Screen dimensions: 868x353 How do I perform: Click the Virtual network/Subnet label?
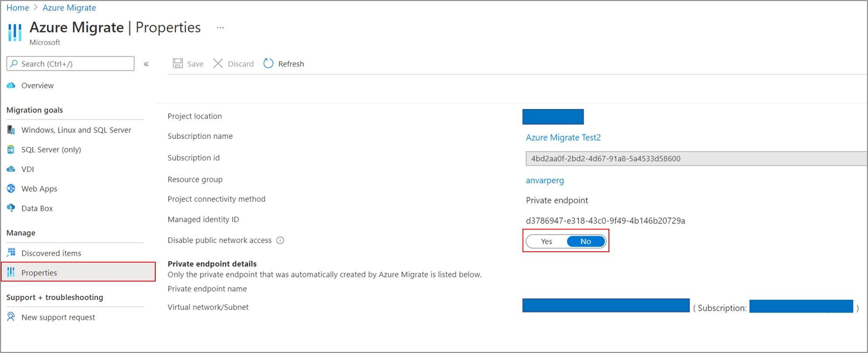[x=208, y=307]
